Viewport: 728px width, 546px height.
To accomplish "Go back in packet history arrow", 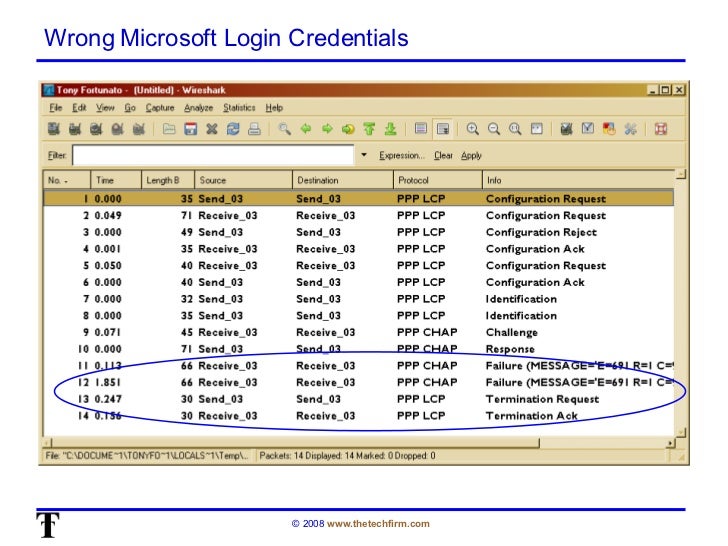I will (x=306, y=129).
